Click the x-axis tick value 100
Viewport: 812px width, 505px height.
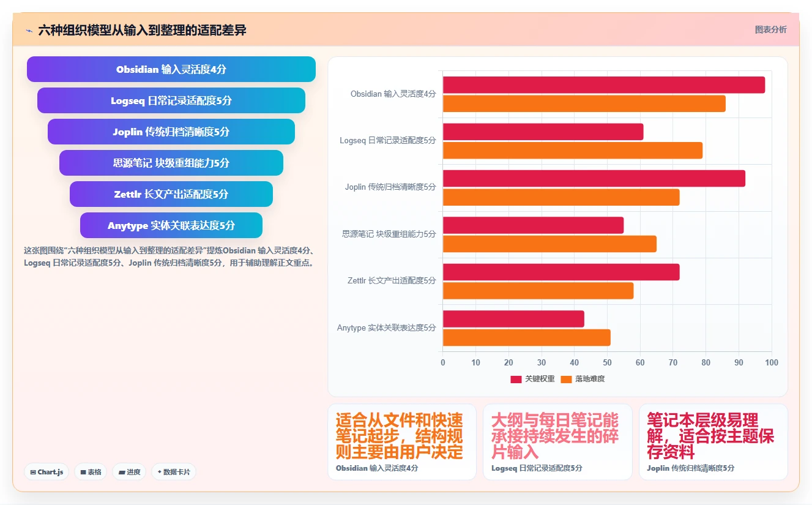click(772, 362)
